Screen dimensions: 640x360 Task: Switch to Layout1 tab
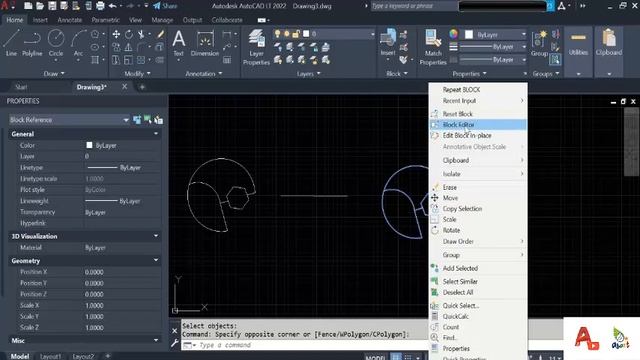tap(50, 357)
